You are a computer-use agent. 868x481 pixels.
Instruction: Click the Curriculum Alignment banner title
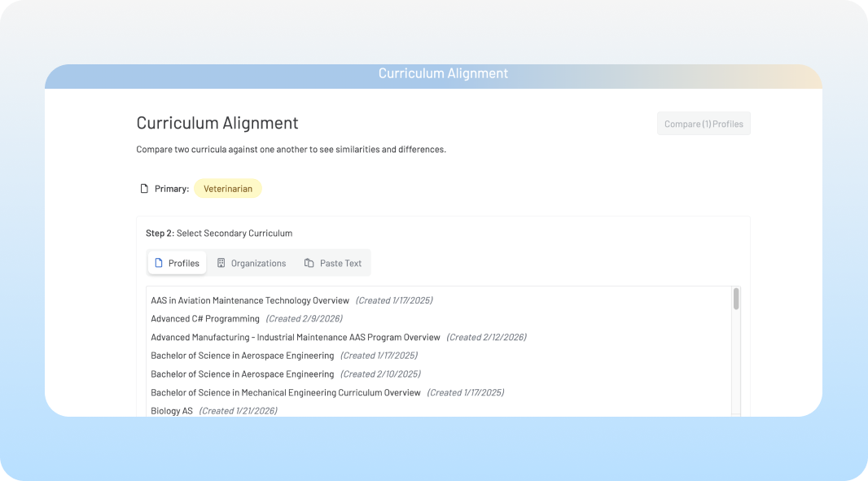[443, 74]
